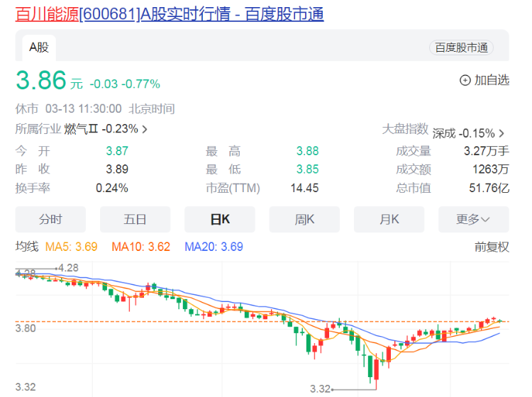The height and width of the screenshot is (397, 532).
Task: Click the 成交额 value 1263万
Action: pos(491,169)
